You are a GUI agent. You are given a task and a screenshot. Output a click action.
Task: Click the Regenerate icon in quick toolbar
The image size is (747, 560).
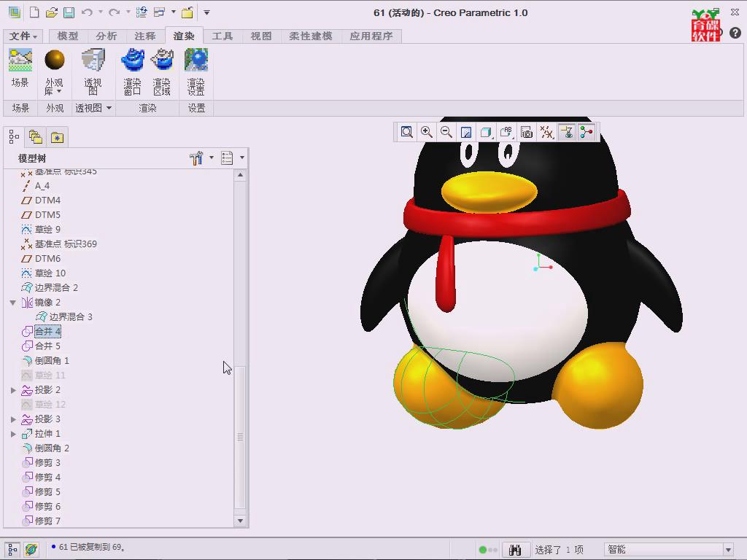pos(142,12)
